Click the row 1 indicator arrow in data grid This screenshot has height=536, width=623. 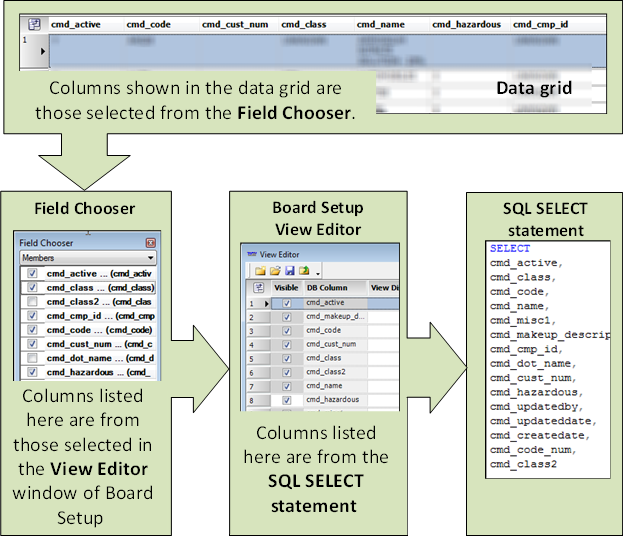pos(42,49)
